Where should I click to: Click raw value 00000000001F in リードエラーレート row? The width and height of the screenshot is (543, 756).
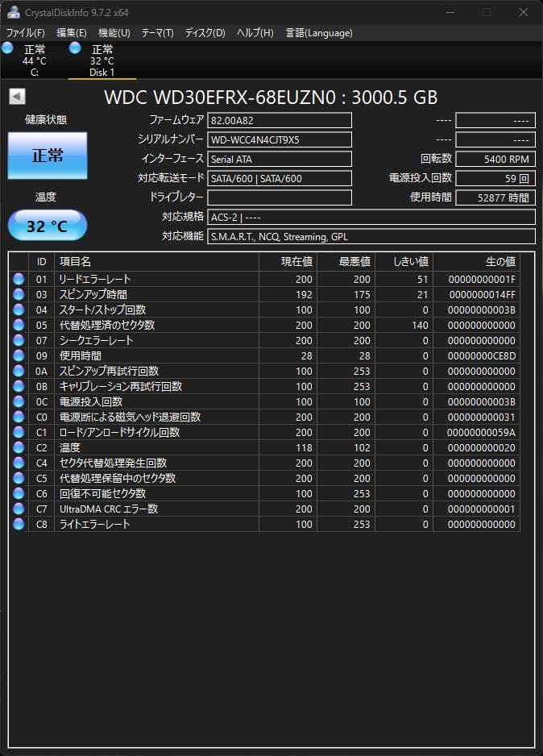point(482,279)
